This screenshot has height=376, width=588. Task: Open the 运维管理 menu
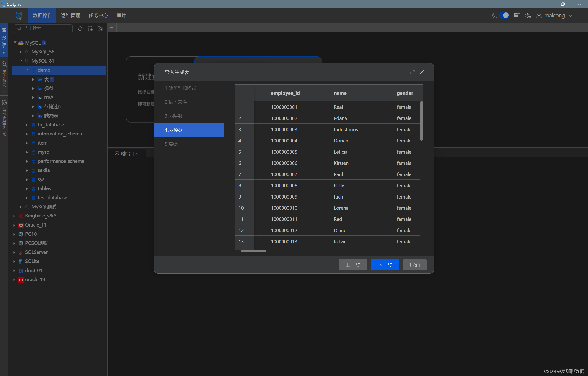(x=70, y=15)
